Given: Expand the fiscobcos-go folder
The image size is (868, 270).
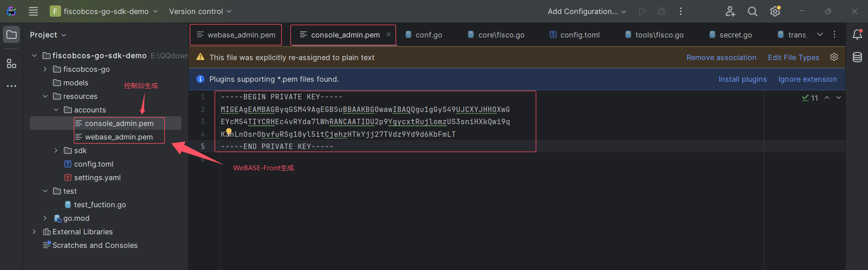Looking at the screenshot, I should 45,69.
